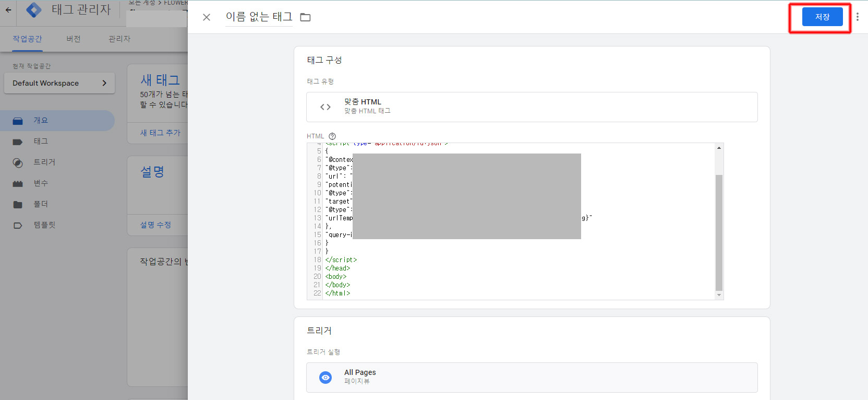Switch to the 작업공간 tab
Image resolution: width=868 pixels, height=400 pixels.
(x=28, y=39)
